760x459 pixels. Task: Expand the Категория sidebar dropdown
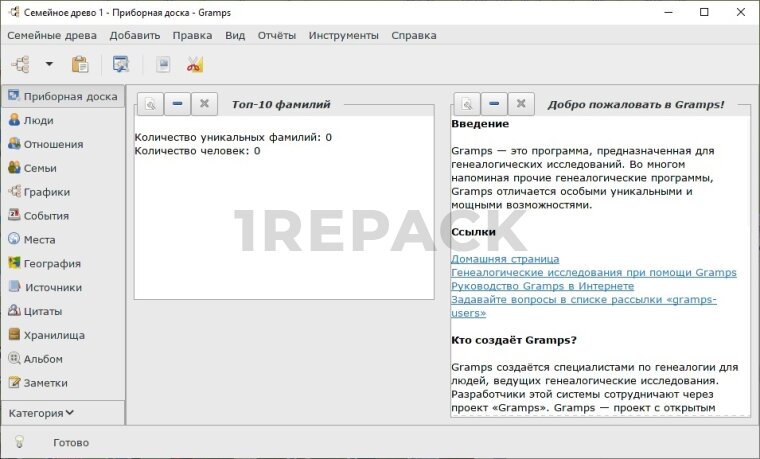(x=42, y=412)
